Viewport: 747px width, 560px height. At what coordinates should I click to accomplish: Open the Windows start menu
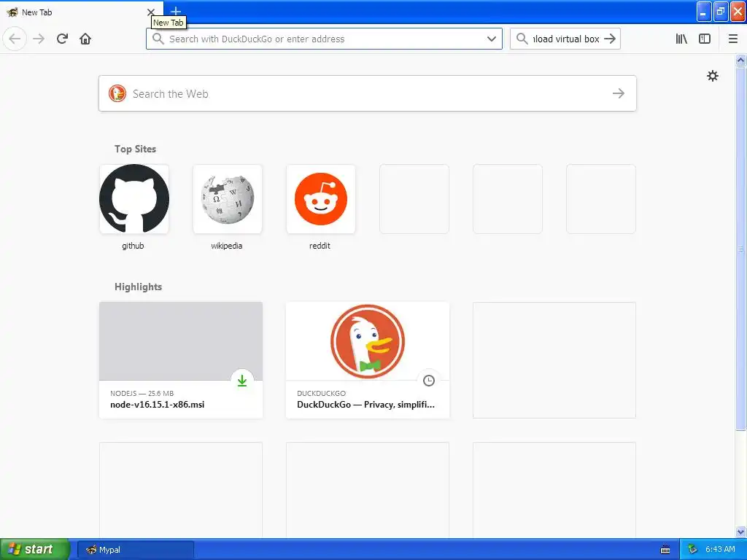[x=35, y=549]
